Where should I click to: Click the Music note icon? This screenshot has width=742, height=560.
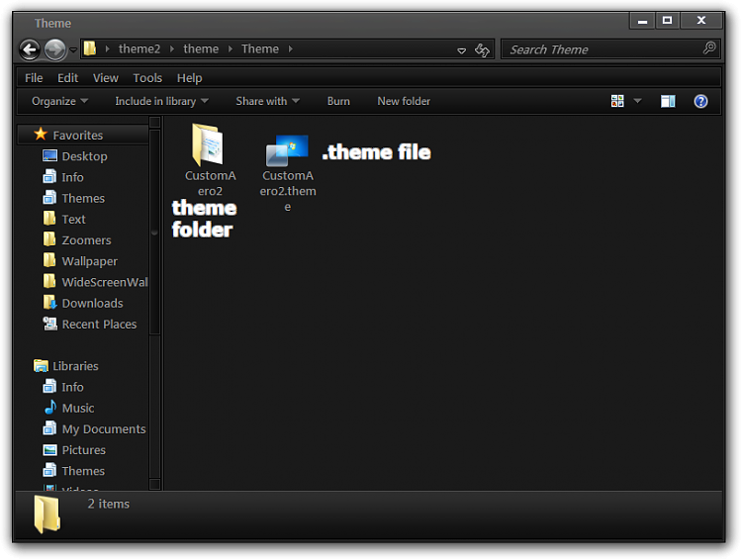(x=50, y=407)
